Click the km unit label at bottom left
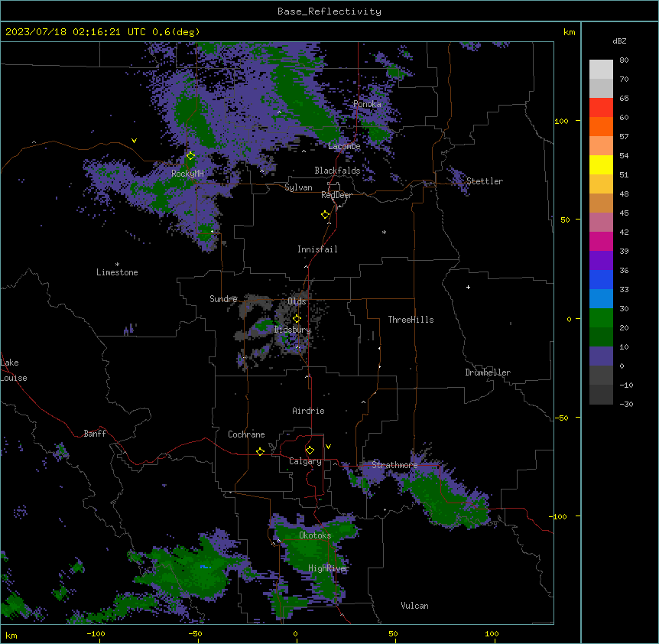Screen dimensions: 659x644 coord(11,635)
